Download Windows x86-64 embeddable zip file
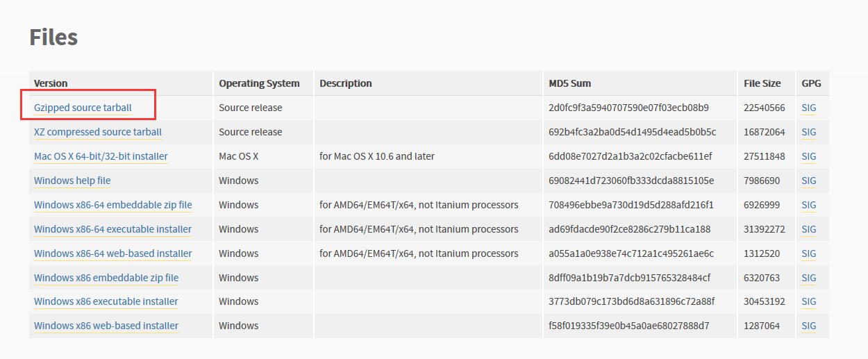The image size is (868, 359). (x=113, y=205)
